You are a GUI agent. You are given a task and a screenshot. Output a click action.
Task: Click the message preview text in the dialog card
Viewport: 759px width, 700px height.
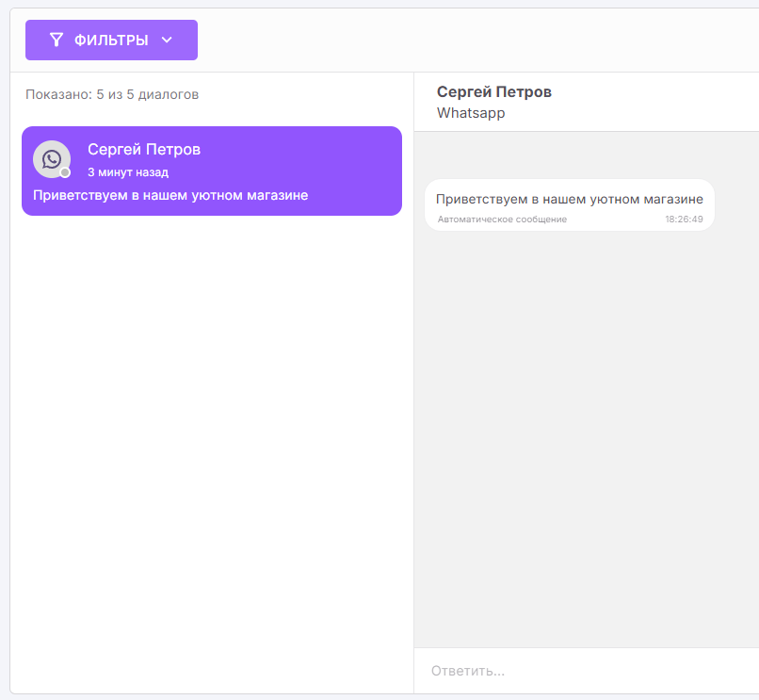[x=170, y=196]
